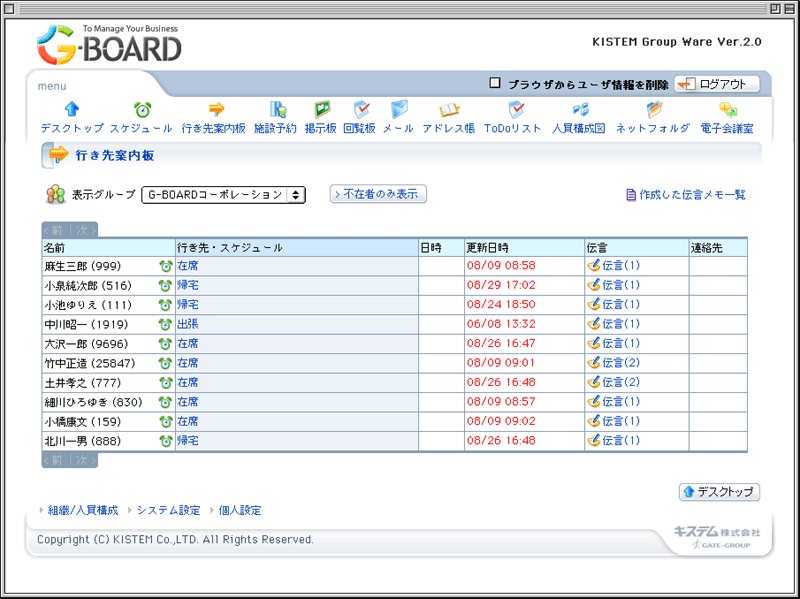Click schedule clock icon for 小橋康文
Viewport: 800px width, 599px height.
tap(165, 421)
